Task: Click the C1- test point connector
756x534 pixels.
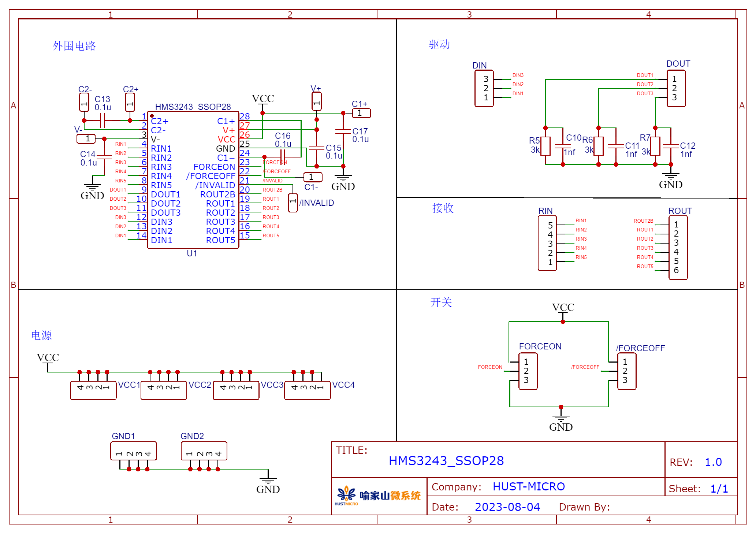Action: (313, 177)
